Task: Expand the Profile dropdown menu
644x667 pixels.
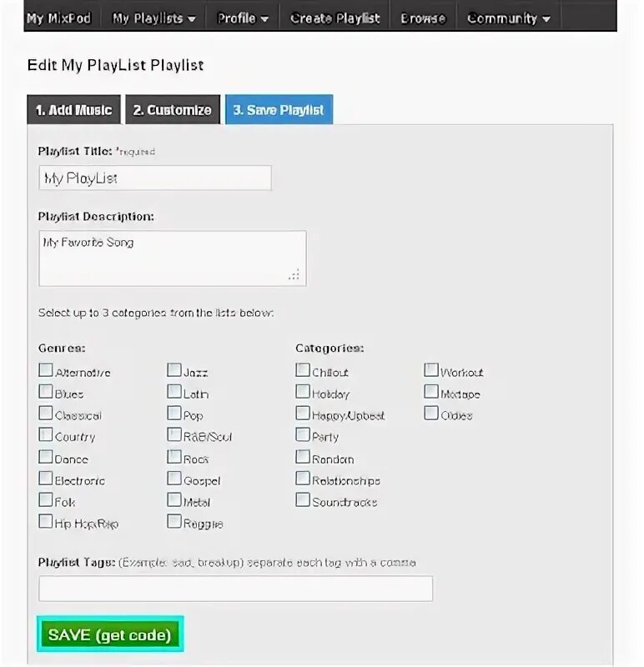Action: 243,18
